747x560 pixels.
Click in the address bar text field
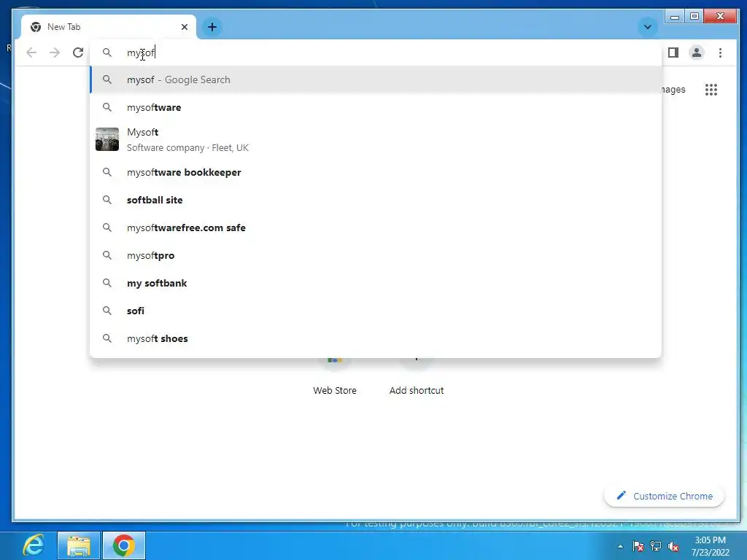coord(376,52)
